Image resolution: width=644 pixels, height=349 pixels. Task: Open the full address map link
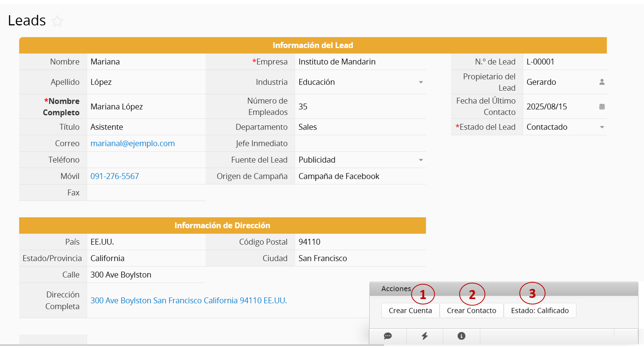click(188, 301)
